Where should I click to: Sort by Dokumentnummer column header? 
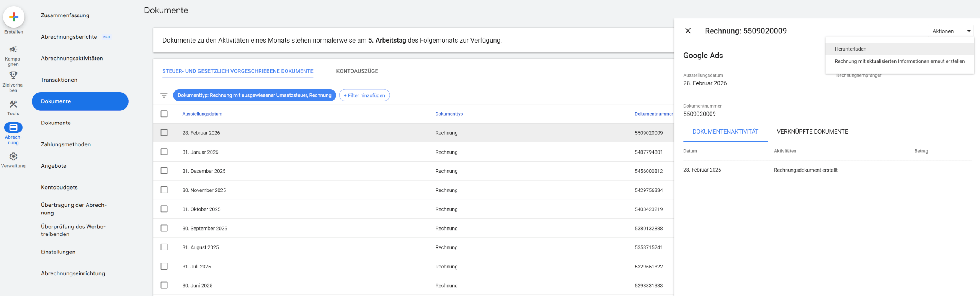click(x=653, y=114)
